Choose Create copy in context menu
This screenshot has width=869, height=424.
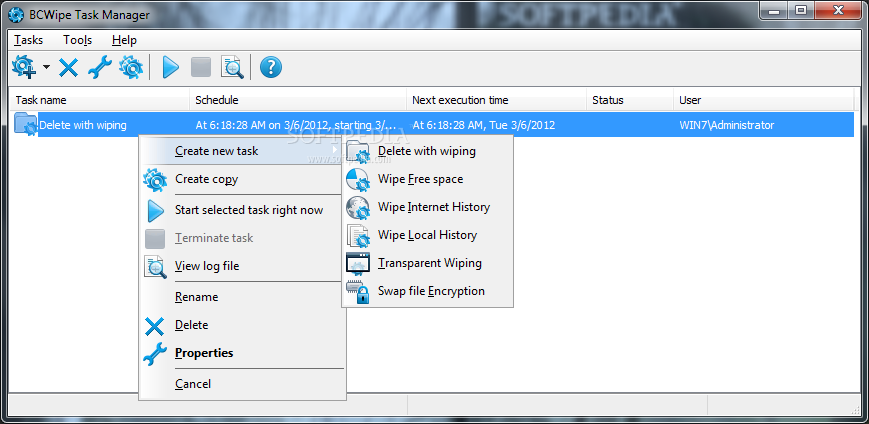pos(242,179)
